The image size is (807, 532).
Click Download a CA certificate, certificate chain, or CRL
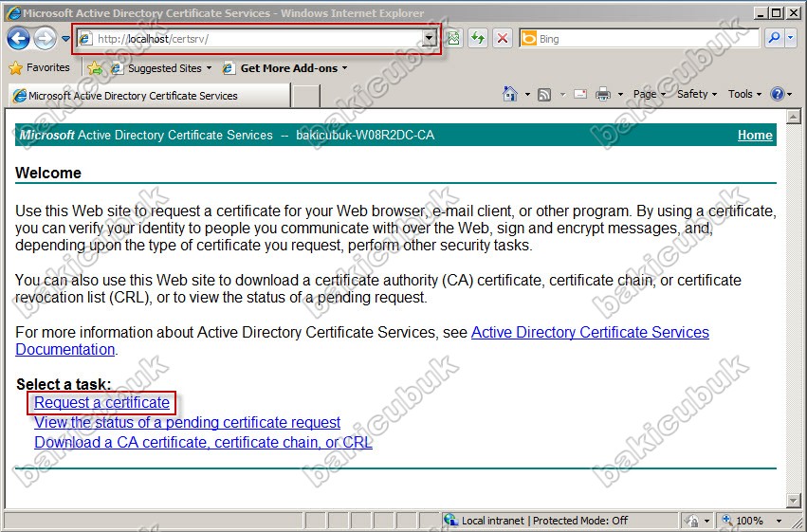pyautogui.click(x=203, y=443)
